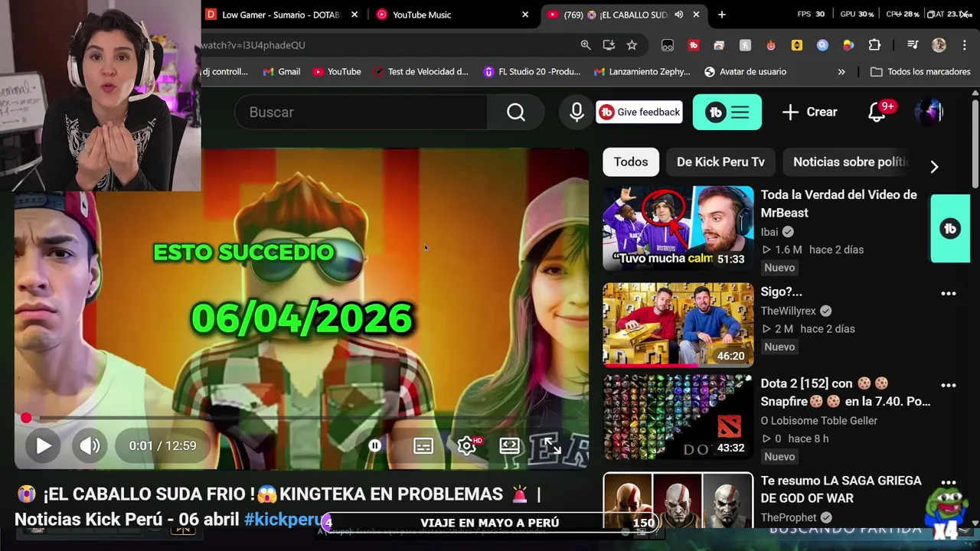Open Sigo?... video options menu

949,294
